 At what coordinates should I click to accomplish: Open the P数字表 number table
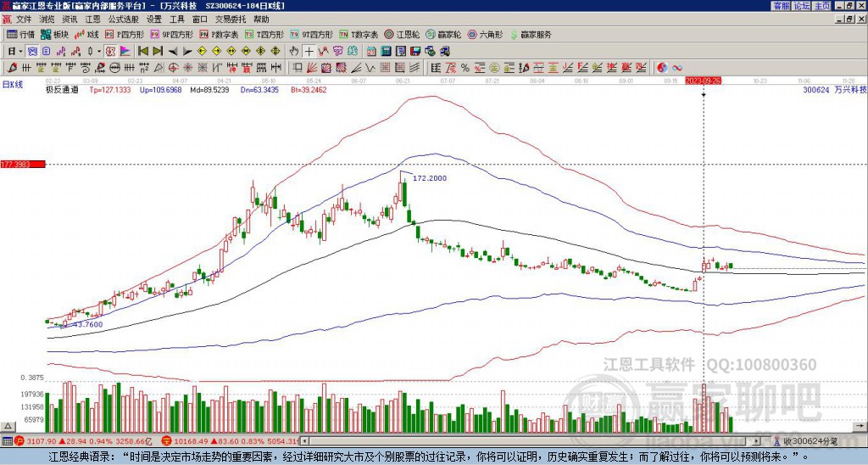click(220, 34)
